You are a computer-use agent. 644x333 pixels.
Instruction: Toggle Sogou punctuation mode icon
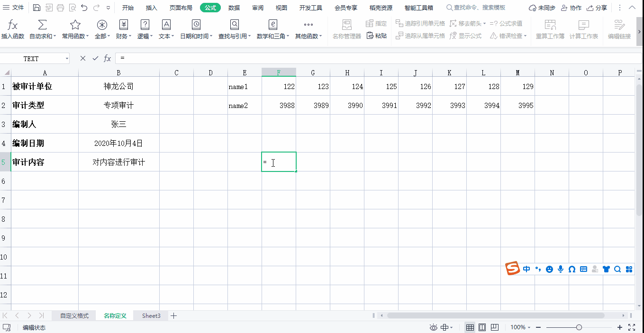click(x=538, y=269)
